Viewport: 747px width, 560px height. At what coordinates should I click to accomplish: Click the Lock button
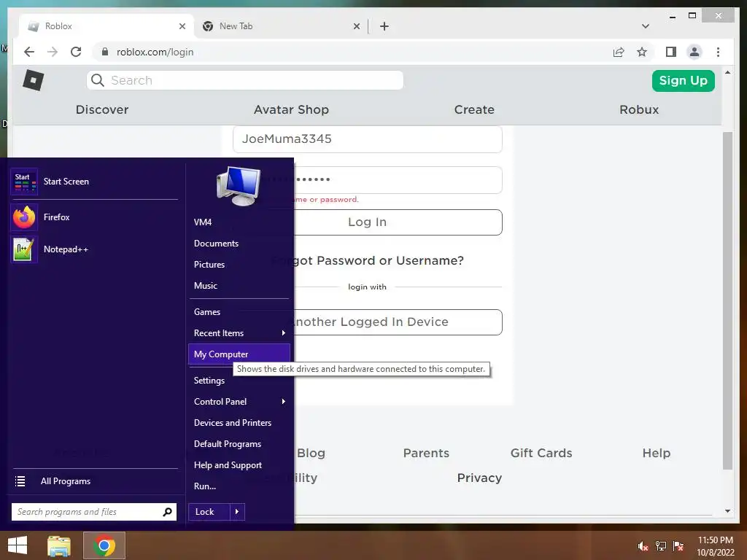click(x=209, y=512)
